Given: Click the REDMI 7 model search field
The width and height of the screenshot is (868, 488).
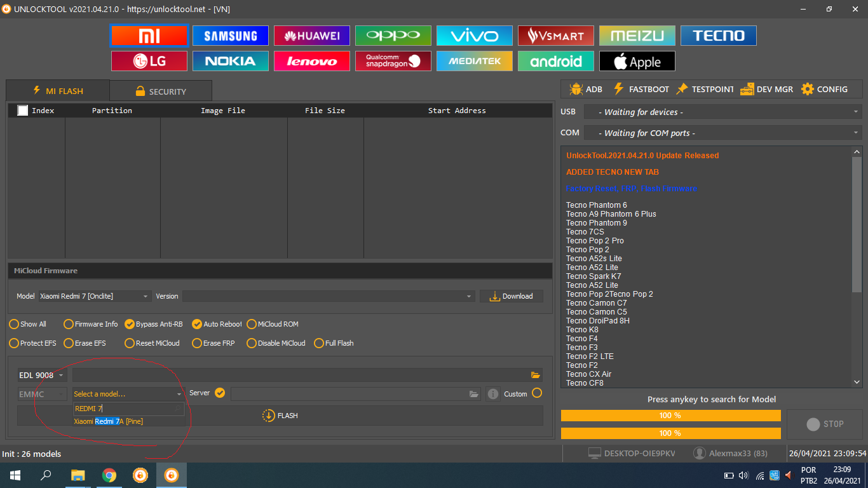Looking at the screenshot, I should coord(128,409).
